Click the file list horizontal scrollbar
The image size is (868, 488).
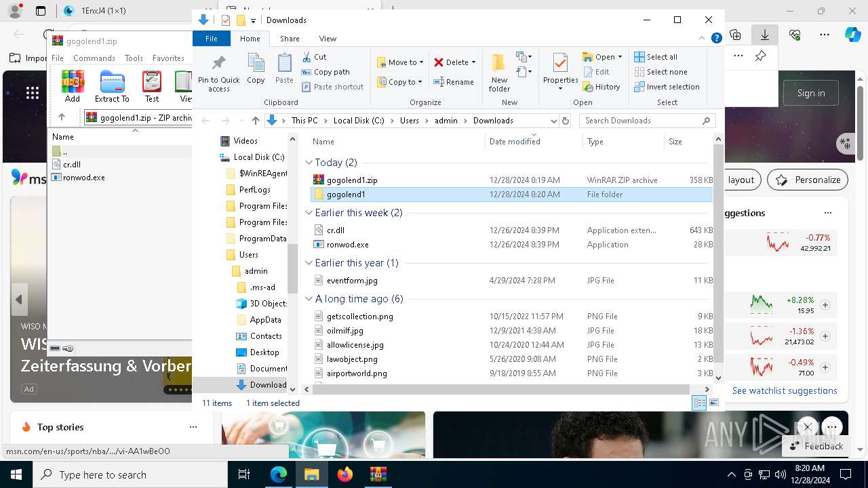pos(500,389)
